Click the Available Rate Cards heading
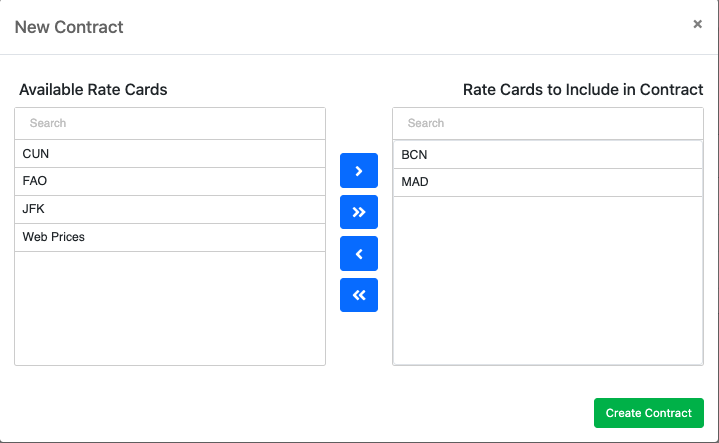The image size is (719, 443). pyautogui.click(x=93, y=89)
